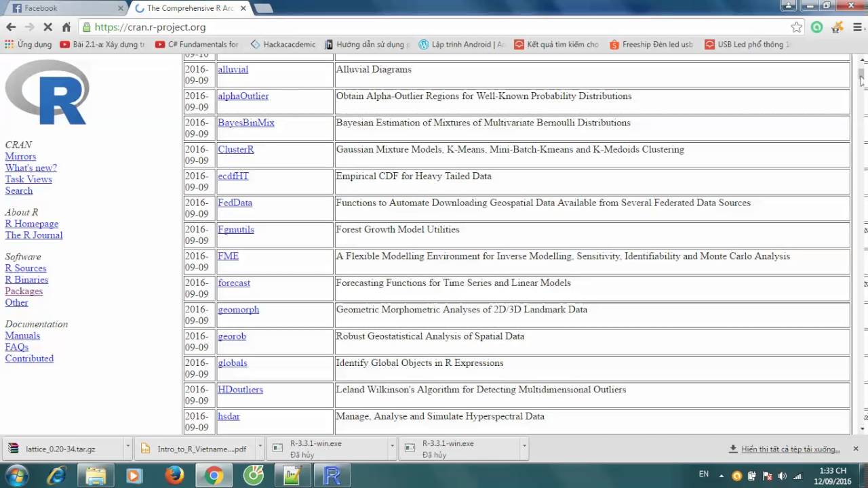Viewport: 868px width, 488px height.
Task: Expand options for Intro_to_R_Vietname pdf download
Action: pyautogui.click(x=260, y=447)
